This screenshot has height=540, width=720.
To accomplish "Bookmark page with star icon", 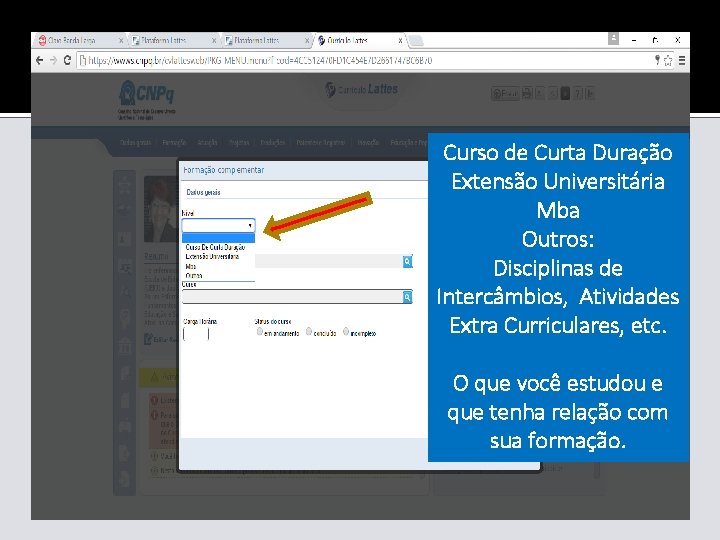I will click(x=668, y=60).
